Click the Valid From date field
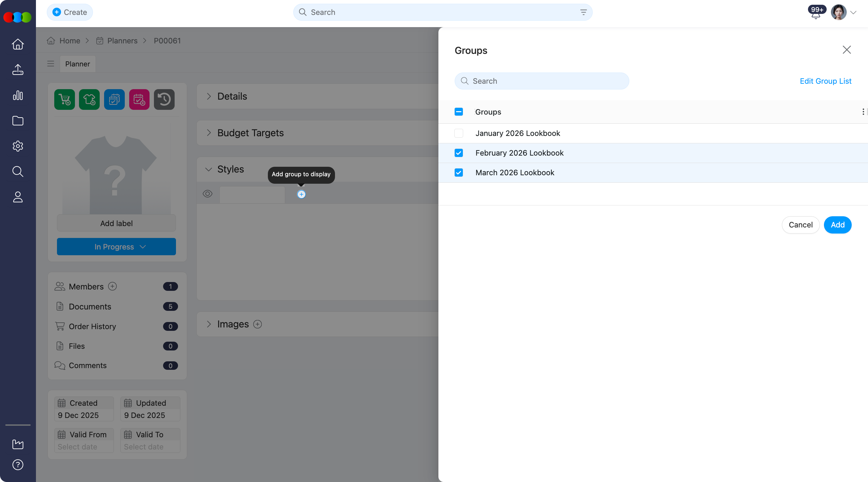Viewport: 868px width, 482px height. (x=84, y=447)
